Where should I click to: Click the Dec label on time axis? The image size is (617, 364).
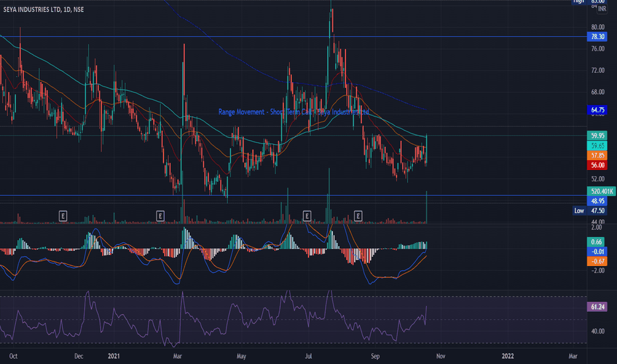point(79,356)
